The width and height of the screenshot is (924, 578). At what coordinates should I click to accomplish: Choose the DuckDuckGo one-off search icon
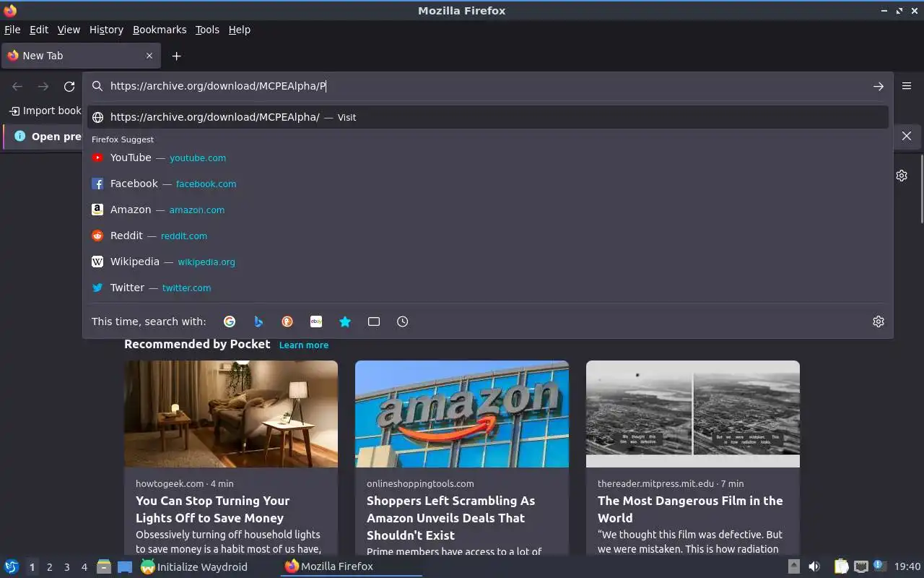287,322
